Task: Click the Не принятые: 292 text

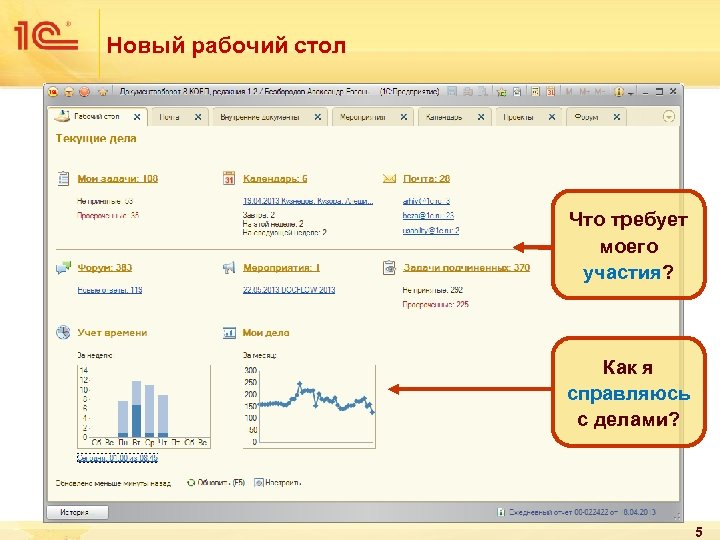Action: pos(433,290)
